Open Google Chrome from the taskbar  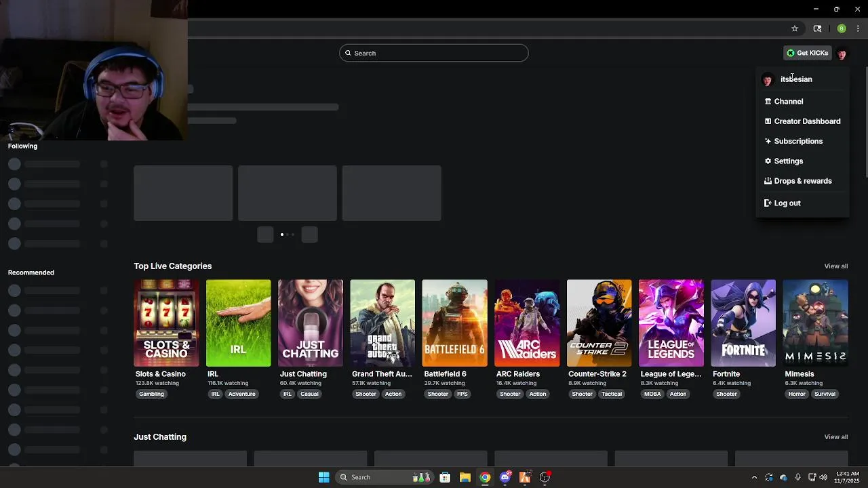point(485,477)
